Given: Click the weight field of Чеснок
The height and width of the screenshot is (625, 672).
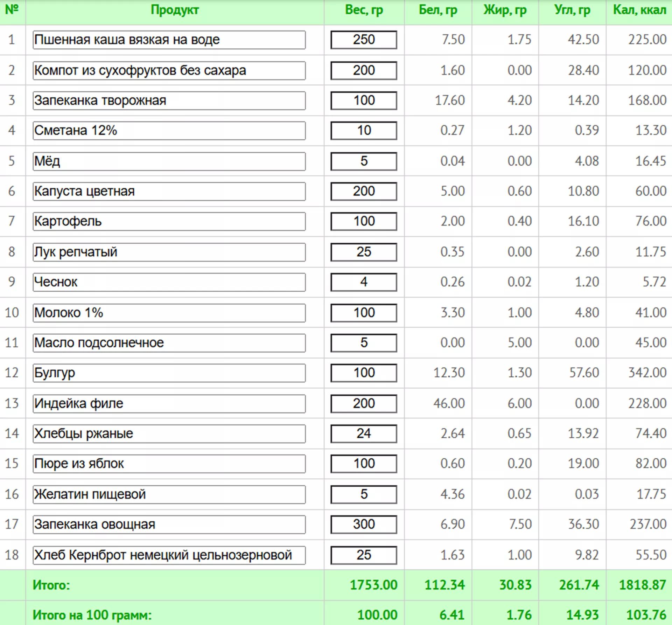Looking at the screenshot, I should pyautogui.click(x=364, y=282).
